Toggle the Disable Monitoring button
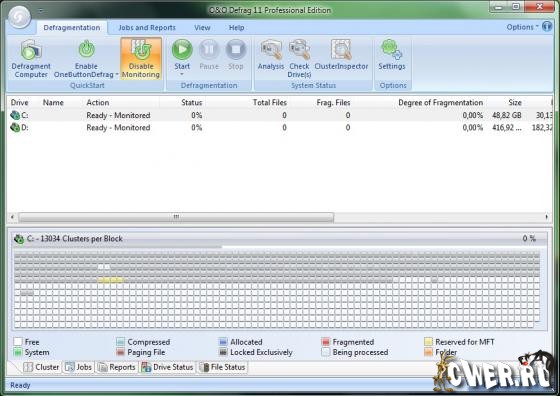 click(x=141, y=58)
